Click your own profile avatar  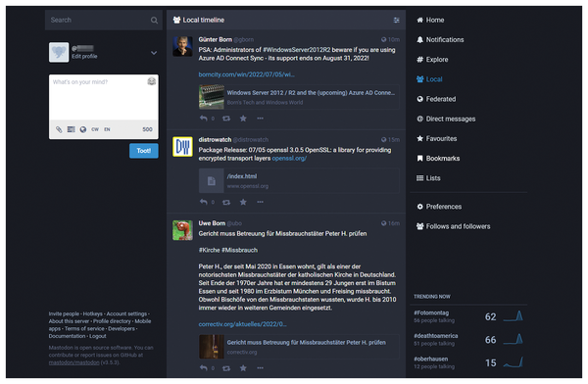pos(59,52)
